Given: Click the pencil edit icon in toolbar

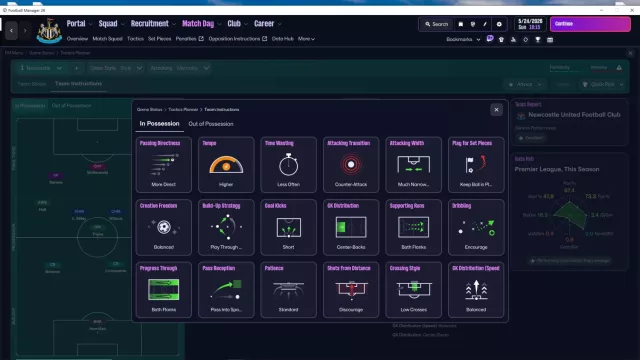Looking at the screenshot, I should coord(485,24).
